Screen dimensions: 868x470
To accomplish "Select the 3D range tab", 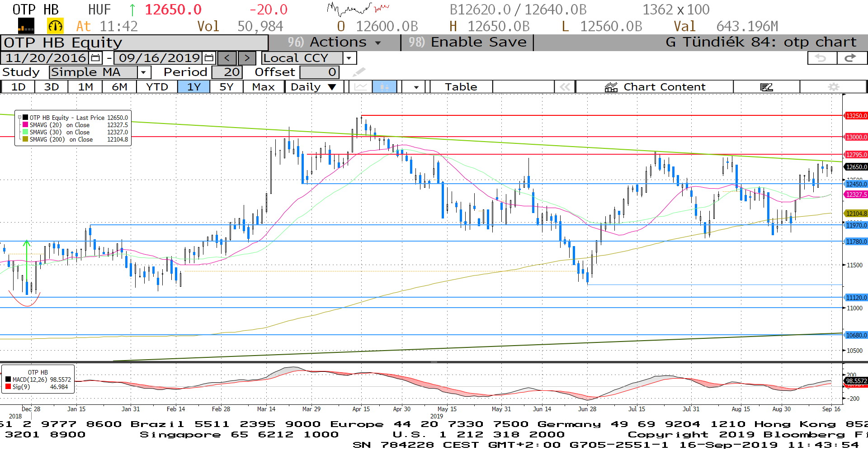I will pos(52,87).
